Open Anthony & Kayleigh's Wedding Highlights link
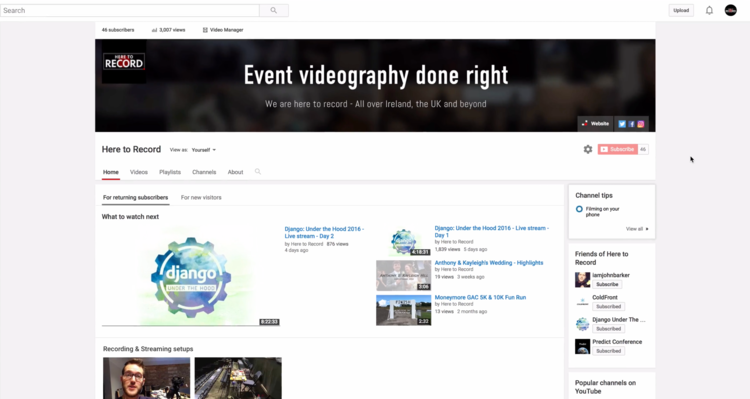This screenshot has height=399, width=750. point(489,263)
